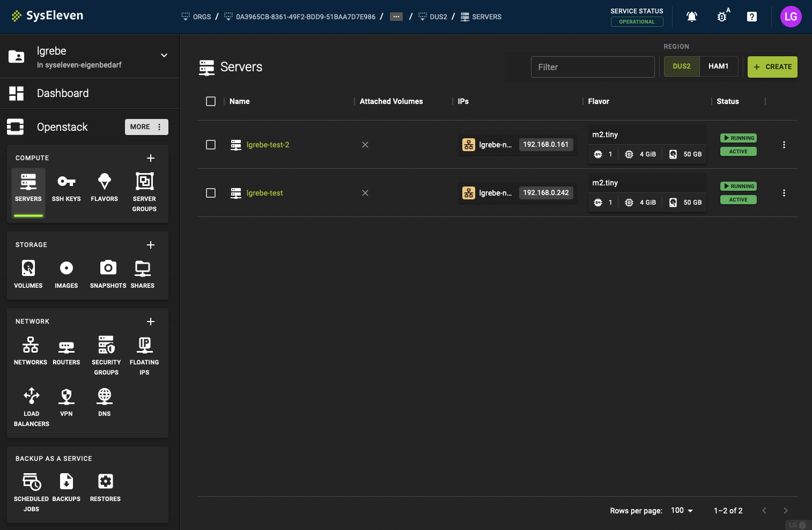Sort by Name column header
The height and width of the screenshot is (530, 812).
[x=239, y=101]
